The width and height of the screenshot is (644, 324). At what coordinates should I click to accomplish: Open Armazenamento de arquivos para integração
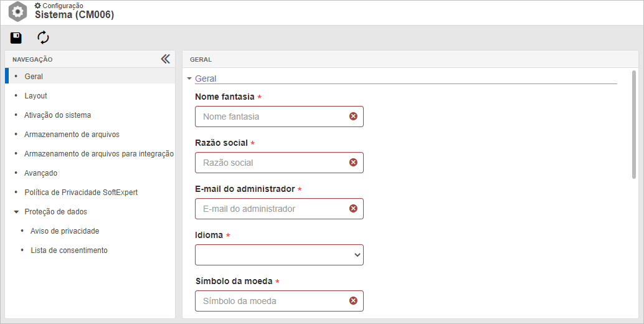click(x=99, y=153)
